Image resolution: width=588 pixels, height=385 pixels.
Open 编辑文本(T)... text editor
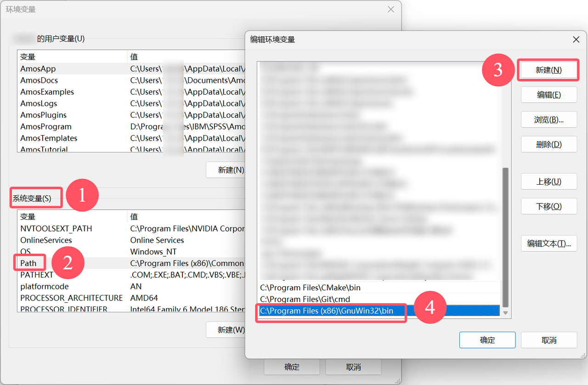click(x=548, y=243)
